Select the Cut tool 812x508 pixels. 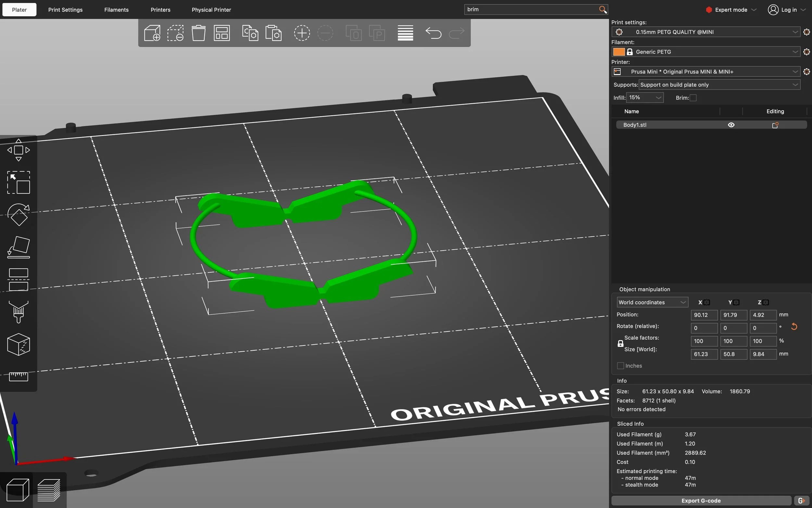coord(19,280)
